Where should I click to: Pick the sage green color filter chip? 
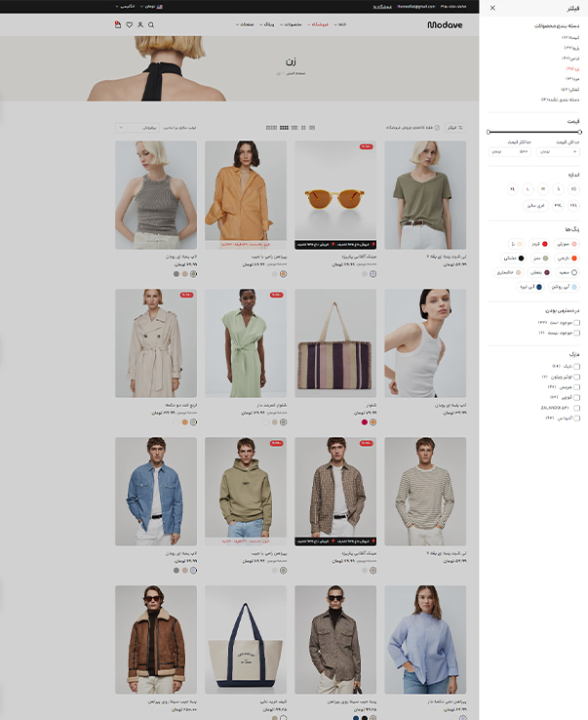coord(540,259)
